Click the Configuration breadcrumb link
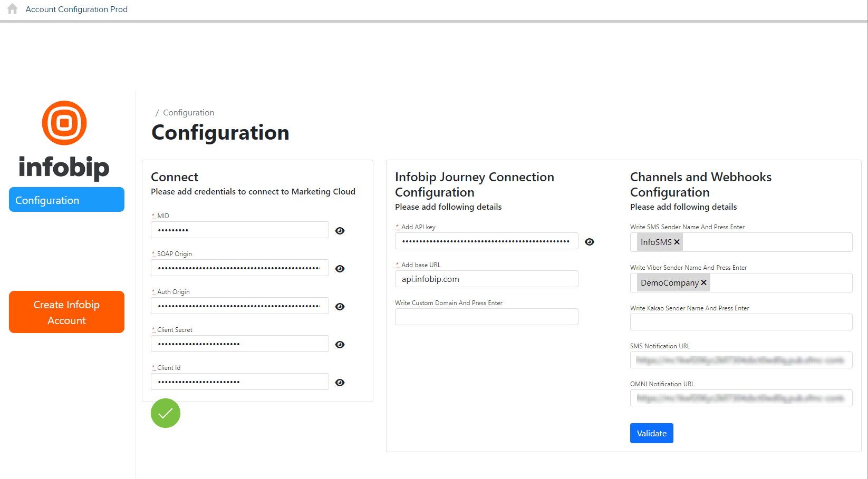The height and width of the screenshot is (479, 868). click(188, 113)
